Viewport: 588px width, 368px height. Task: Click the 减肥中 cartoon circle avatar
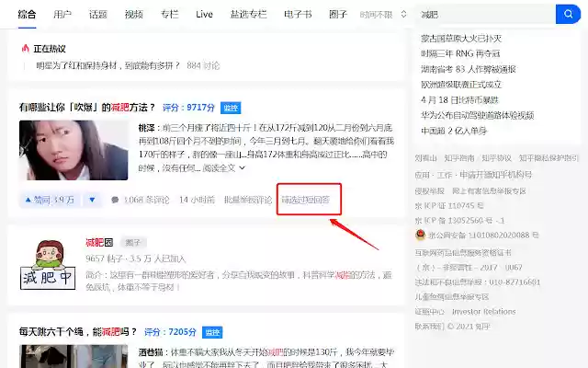click(48, 265)
